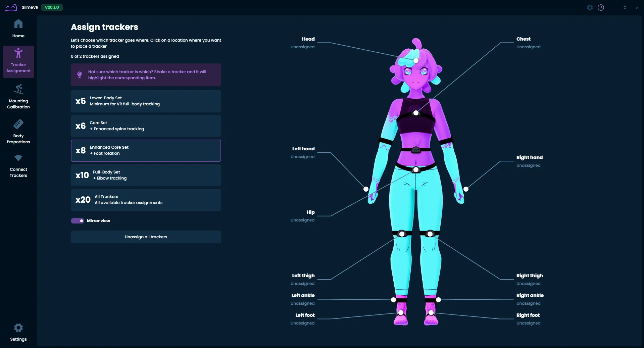Screen dimensions: 644x348
Task: Click the title bar settings gear icon
Action: (590, 7)
